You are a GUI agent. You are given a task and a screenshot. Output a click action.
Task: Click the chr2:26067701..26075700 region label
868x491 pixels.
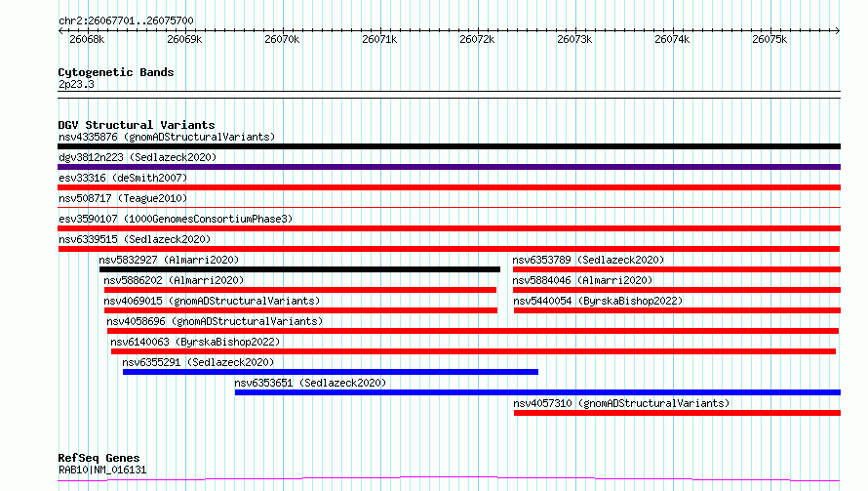point(126,20)
